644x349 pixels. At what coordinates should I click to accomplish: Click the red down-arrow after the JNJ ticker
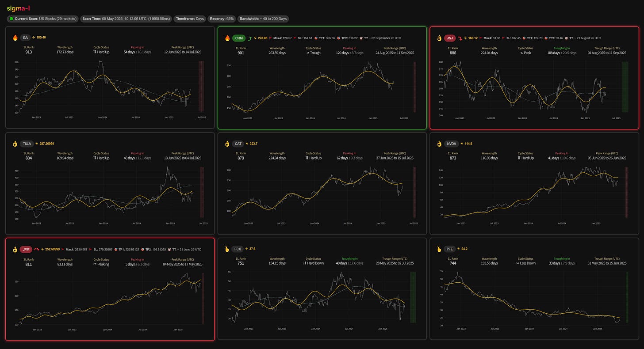pyautogui.click(x=460, y=38)
